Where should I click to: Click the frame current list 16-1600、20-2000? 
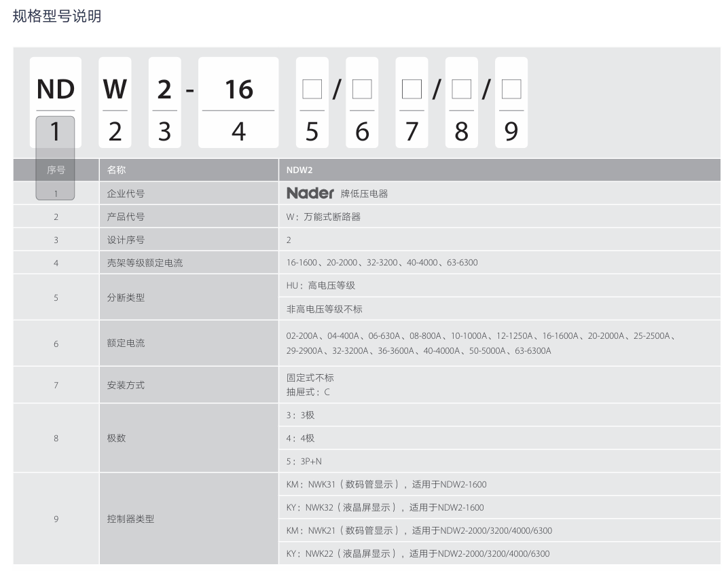tap(382, 263)
